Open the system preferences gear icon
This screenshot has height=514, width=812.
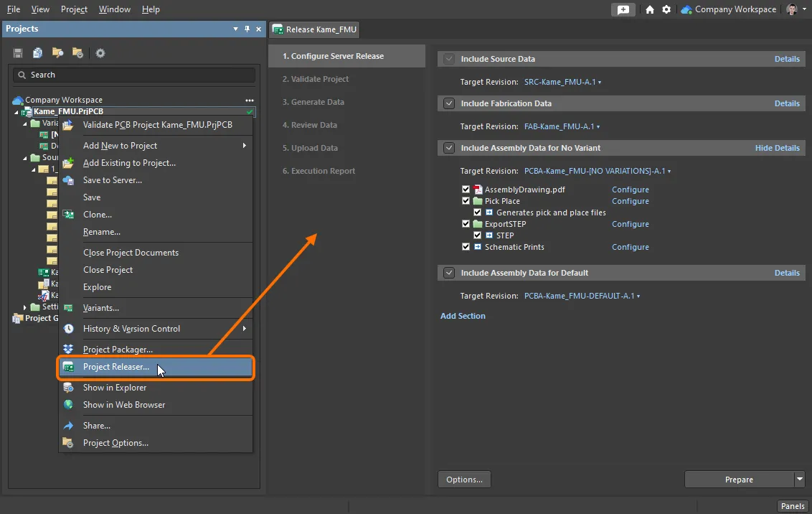tap(666, 9)
